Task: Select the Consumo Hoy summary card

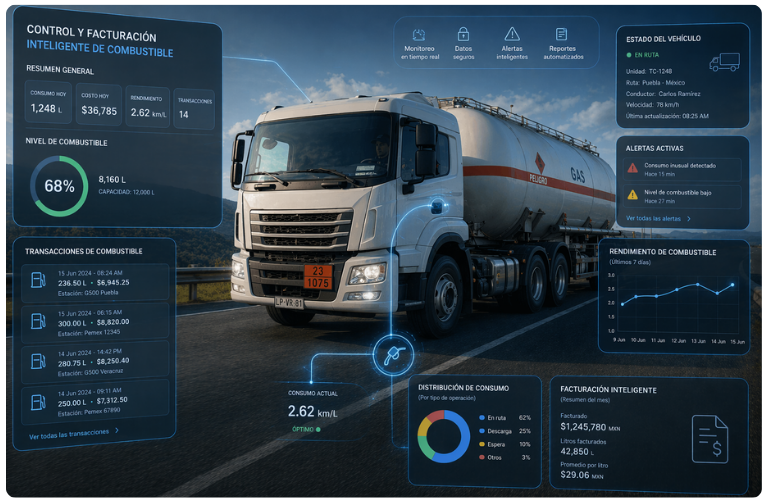Action: pyautogui.click(x=47, y=104)
